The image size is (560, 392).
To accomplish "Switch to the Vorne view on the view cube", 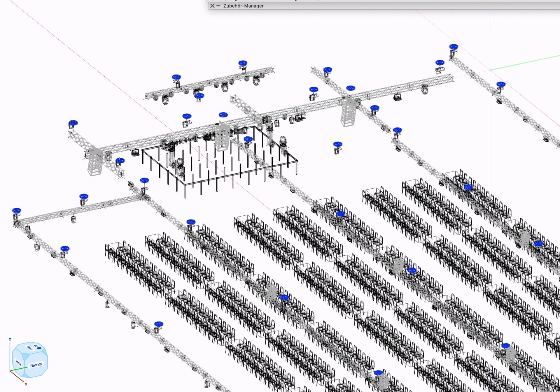I will click(x=18, y=363).
